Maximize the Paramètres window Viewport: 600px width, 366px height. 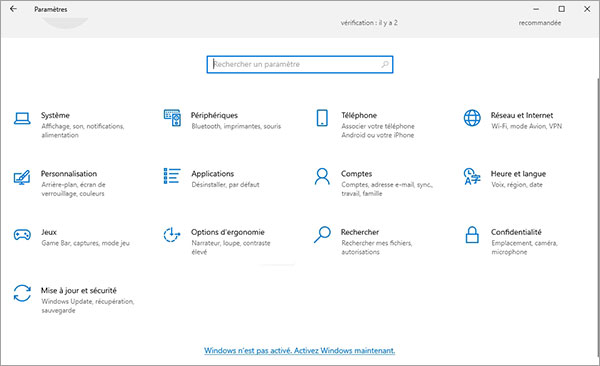click(x=561, y=9)
